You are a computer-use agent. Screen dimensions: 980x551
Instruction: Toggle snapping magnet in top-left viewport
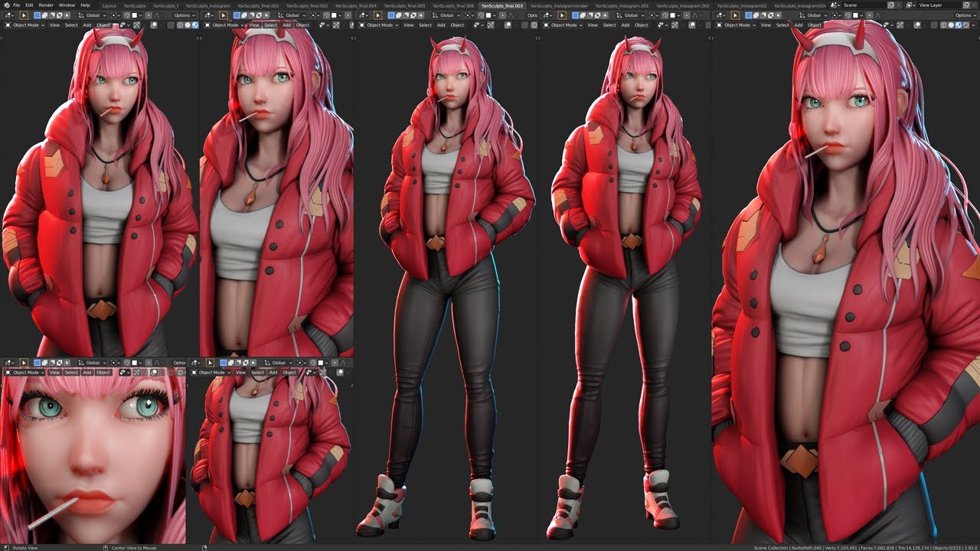point(126,15)
